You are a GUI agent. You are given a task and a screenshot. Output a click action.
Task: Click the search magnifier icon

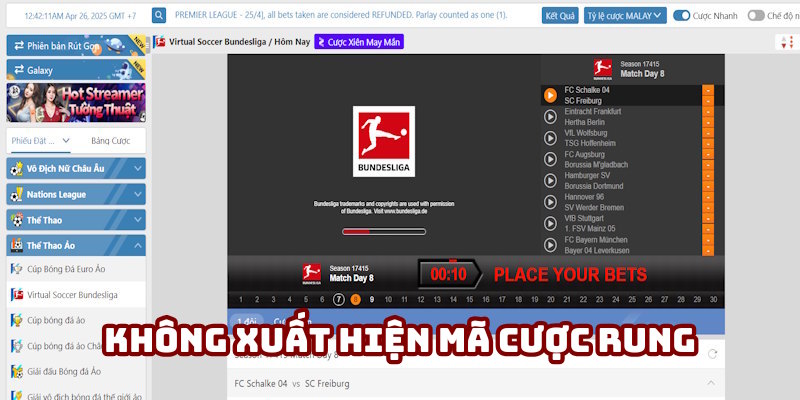click(159, 15)
